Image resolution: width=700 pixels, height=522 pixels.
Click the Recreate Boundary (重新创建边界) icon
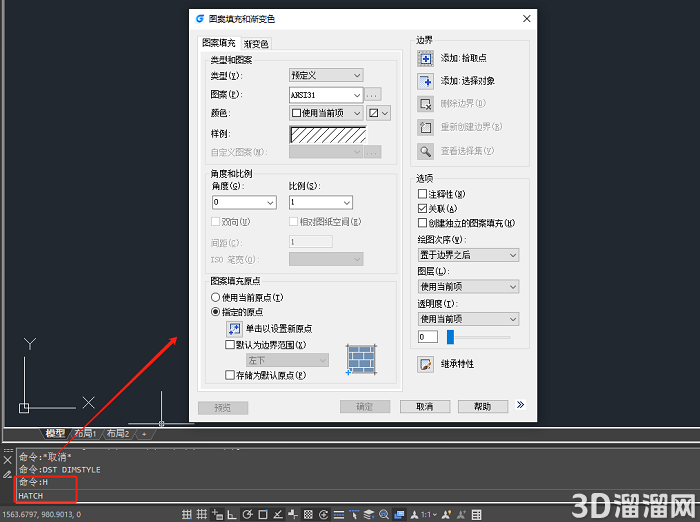(425, 127)
